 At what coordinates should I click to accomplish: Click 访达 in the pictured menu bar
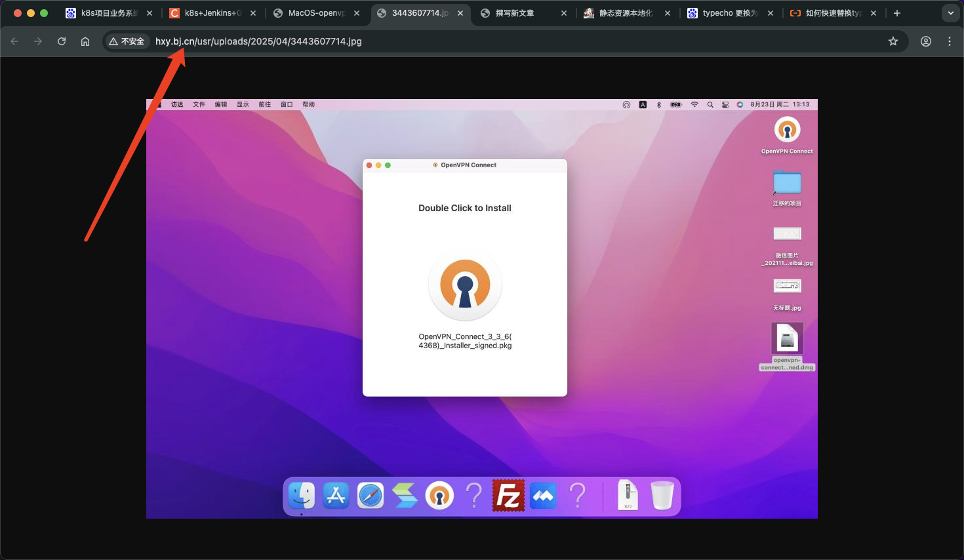[x=177, y=104]
